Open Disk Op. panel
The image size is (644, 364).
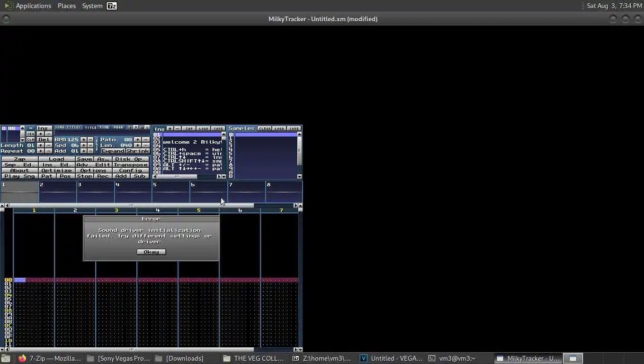(130, 159)
